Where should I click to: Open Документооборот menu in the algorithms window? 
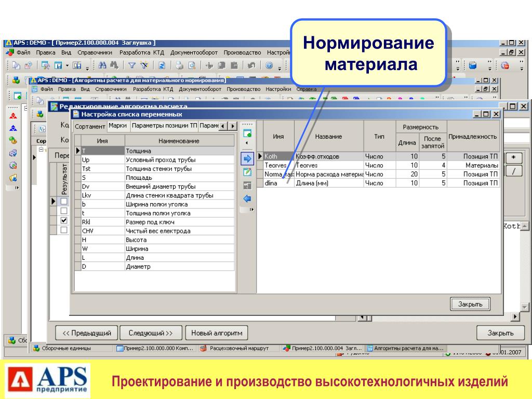(200, 89)
